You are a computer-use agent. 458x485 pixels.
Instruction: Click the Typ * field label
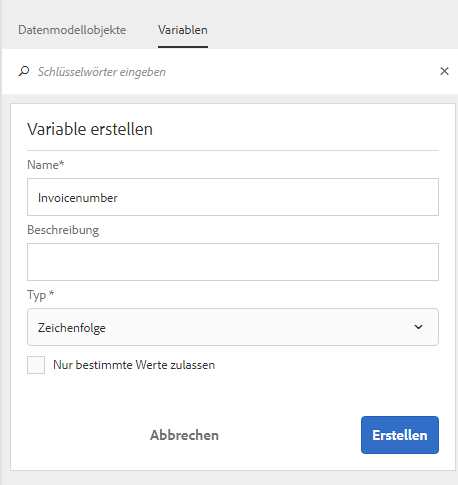tap(41, 295)
